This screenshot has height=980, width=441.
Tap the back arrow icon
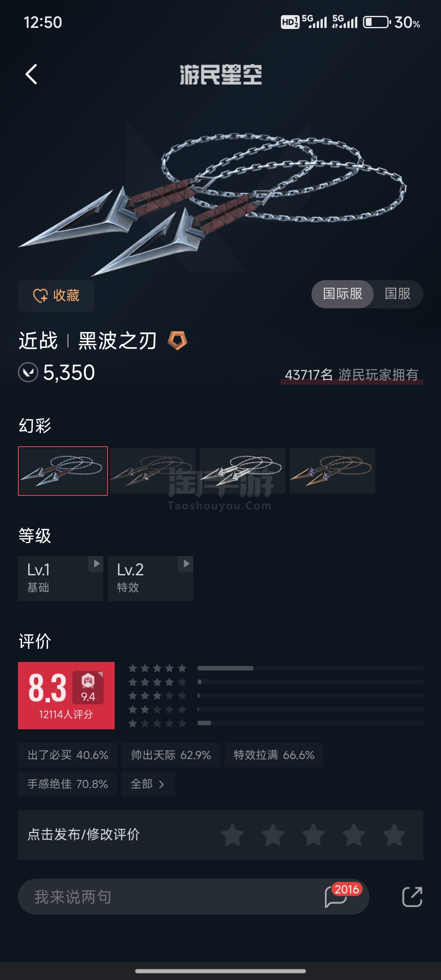(x=31, y=74)
